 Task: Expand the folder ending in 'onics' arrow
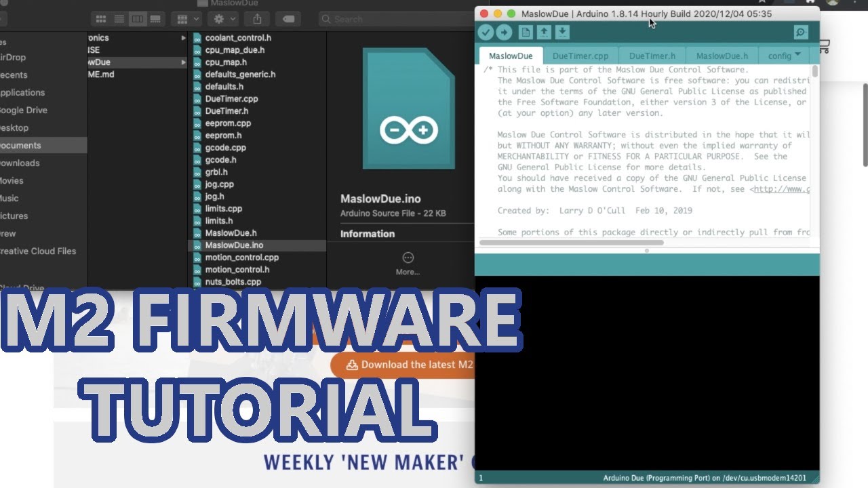click(183, 38)
